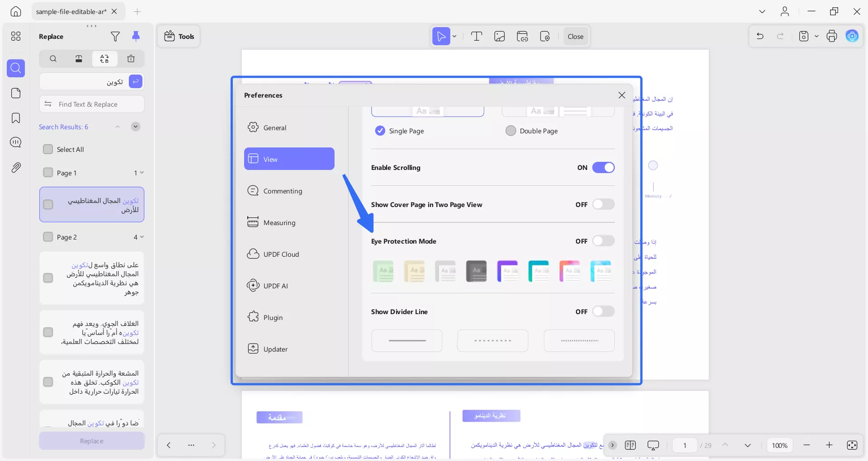868x461 pixels.
Task: Click the Tools button
Action: [x=179, y=36]
